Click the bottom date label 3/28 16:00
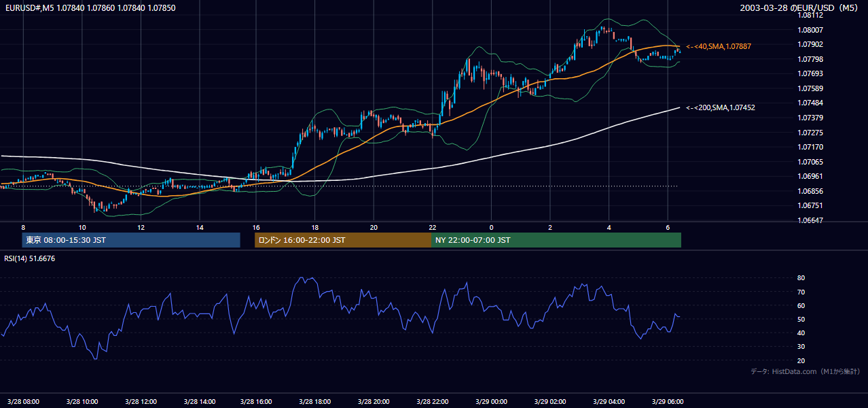This screenshot has height=408, width=868. pos(256,402)
